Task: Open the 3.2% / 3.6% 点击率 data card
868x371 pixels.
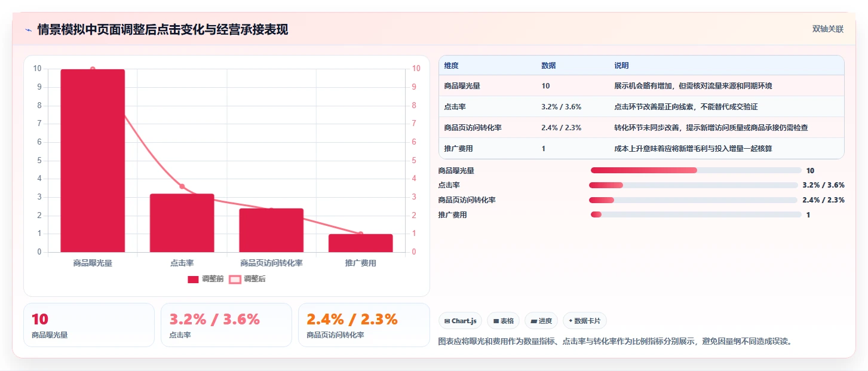Action: tap(226, 325)
